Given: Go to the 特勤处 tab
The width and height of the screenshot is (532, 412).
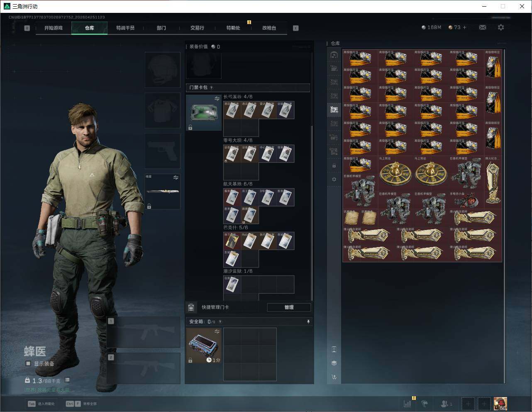Looking at the screenshot, I should [x=233, y=28].
